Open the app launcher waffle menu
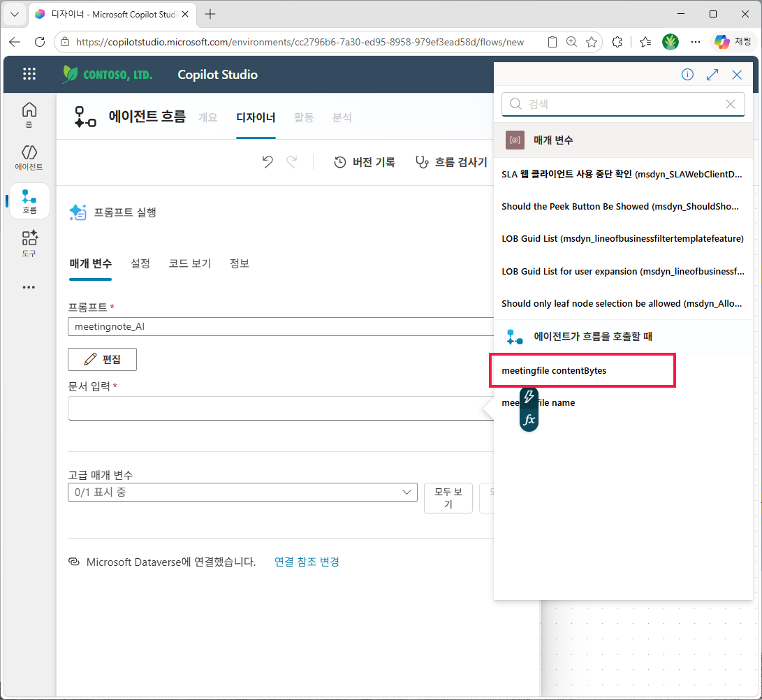The image size is (762, 700). [29, 74]
